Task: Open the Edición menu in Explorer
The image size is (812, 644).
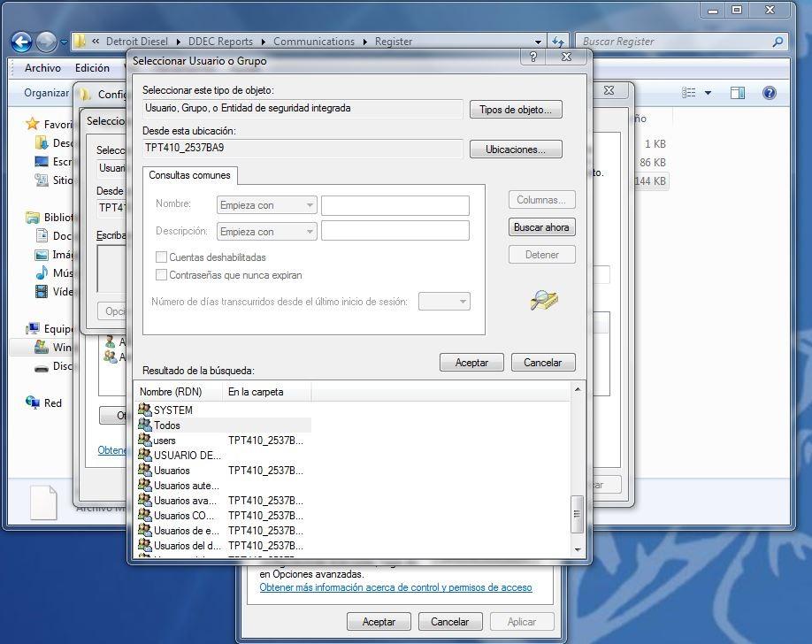Action: pyautogui.click(x=92, y=68)
